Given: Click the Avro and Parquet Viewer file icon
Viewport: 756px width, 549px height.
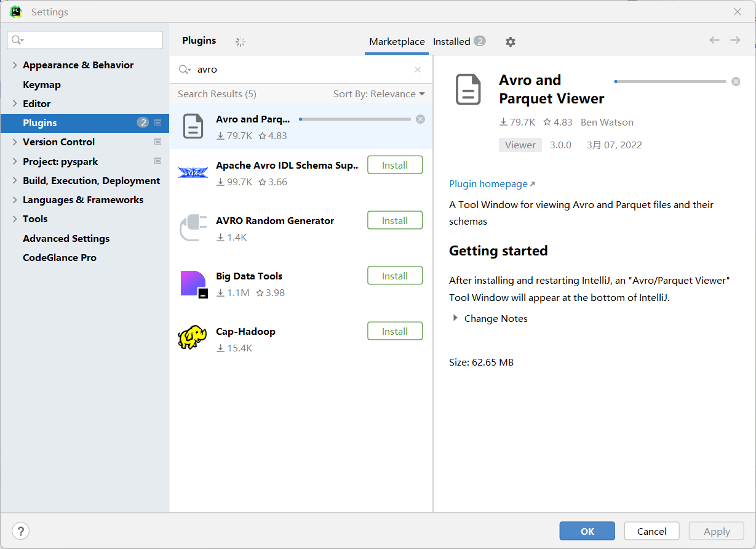Looking at the screenshot, I should click(193, 126).
